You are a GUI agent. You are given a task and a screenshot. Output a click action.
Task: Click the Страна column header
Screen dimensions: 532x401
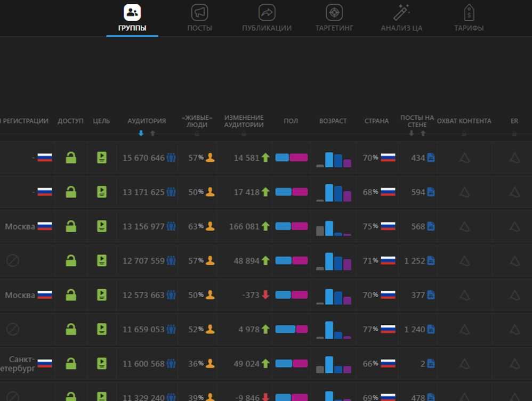[376, 121]
